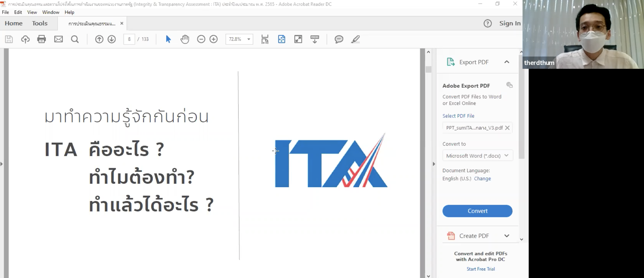This screenshot has width=644, height=278.
Task: Go to next page arrow icon
Action: [112, 39]
